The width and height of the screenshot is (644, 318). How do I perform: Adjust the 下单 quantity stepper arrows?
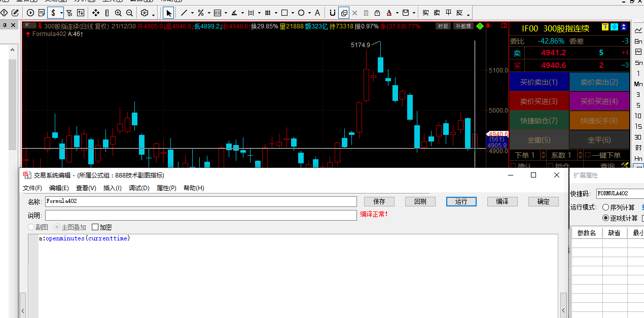(x=543, y=155)
